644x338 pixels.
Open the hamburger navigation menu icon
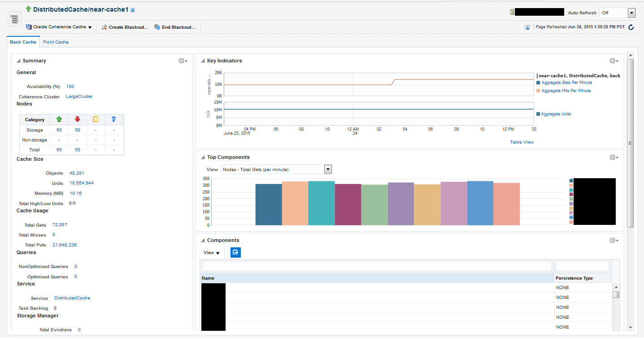pos(14,19)
